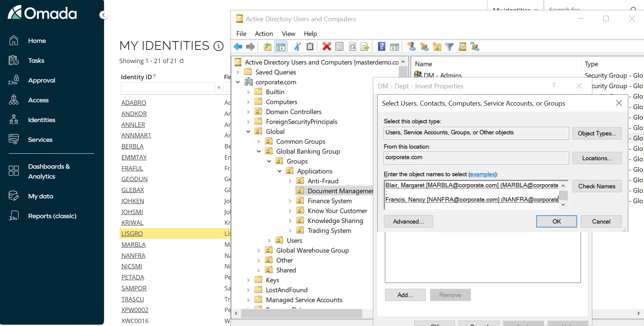Expand the Common Groups node
The image size is (644, 326).
[x=259, y=142]
